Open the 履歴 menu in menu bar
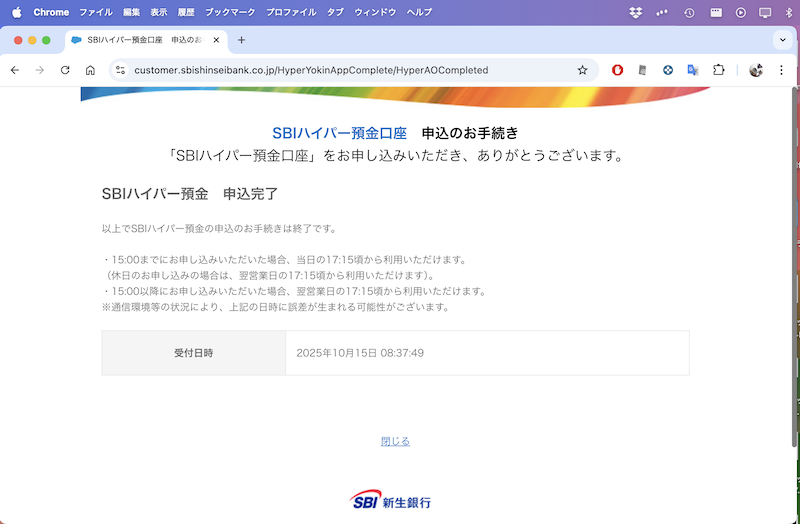 pos(186,12)
